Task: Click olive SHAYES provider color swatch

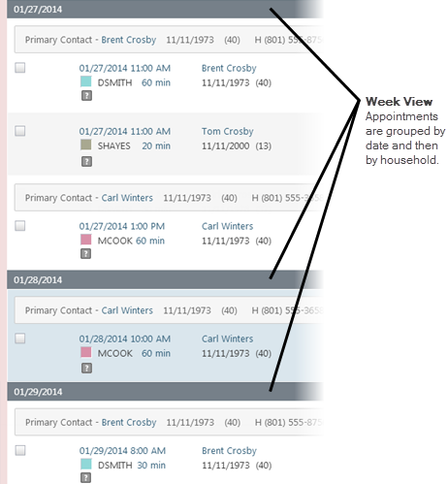Action: point(86,145)
